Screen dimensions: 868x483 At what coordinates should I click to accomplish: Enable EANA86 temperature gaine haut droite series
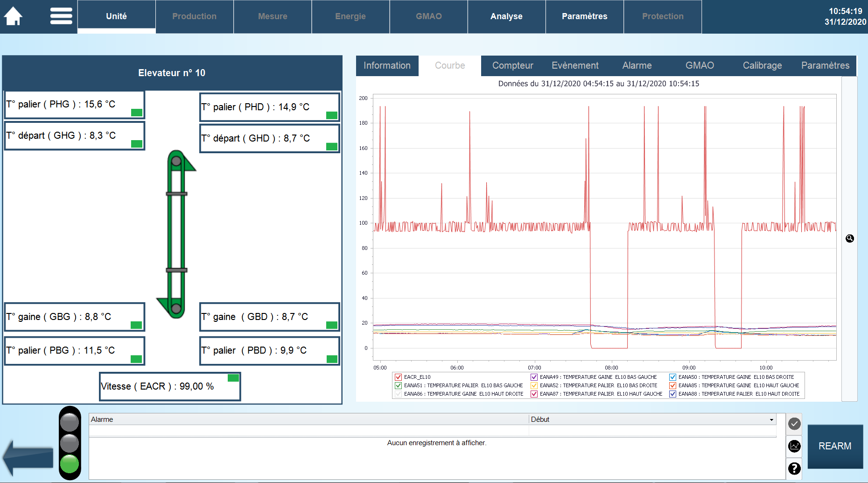coord(398,394)
